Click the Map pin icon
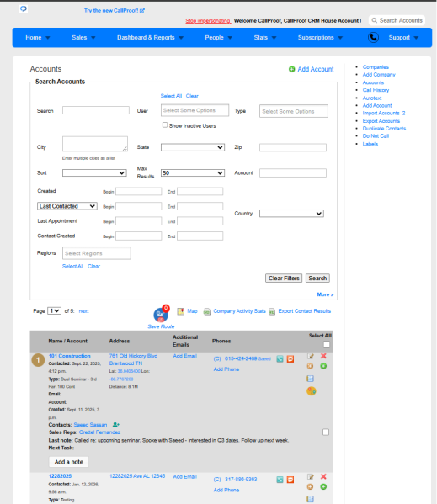Screen dimensions: 437x504 coord(181,311)
